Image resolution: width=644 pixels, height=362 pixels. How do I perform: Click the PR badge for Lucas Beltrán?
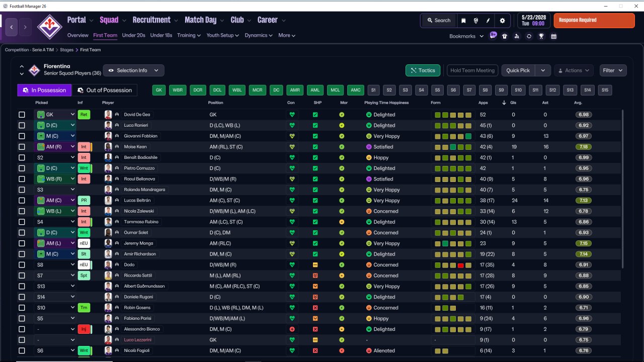tap(84, 201)
